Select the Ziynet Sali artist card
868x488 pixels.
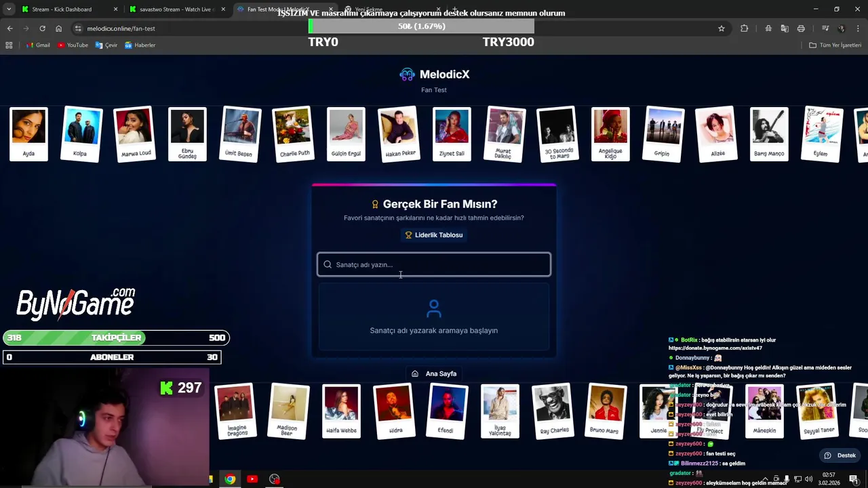tap(452, 134)
